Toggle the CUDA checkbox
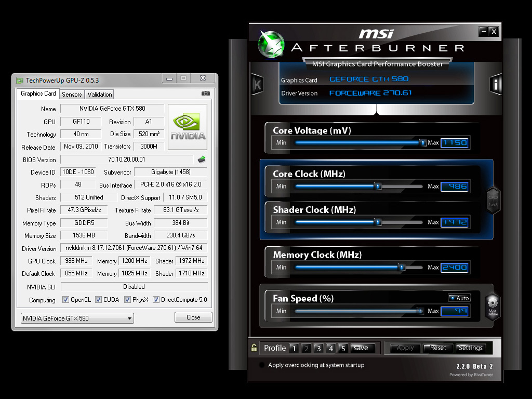This screenshot has height=399, width=532. 98,300
